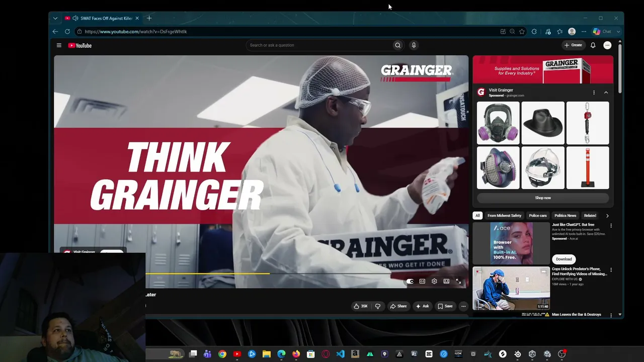Start voice search with the microphone

pyautogui.click(x=414, y=45)
